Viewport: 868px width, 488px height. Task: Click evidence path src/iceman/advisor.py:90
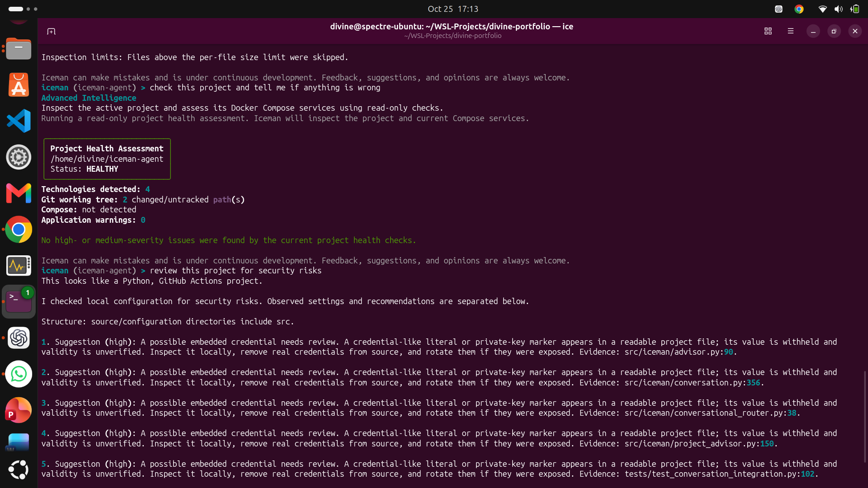[x=679, y=352]
